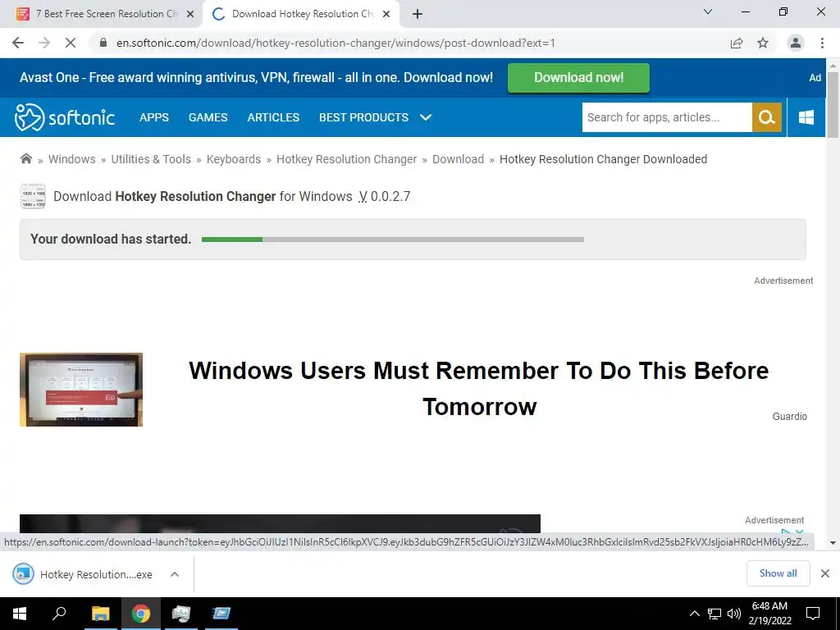Click the Softonic logo

pyautogui.click(x=65, y=117)
